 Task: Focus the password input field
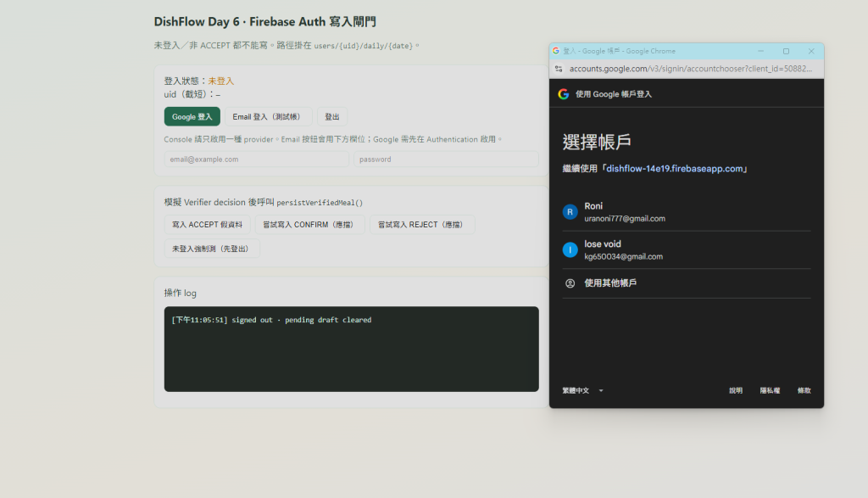click(x=446, y=159)
